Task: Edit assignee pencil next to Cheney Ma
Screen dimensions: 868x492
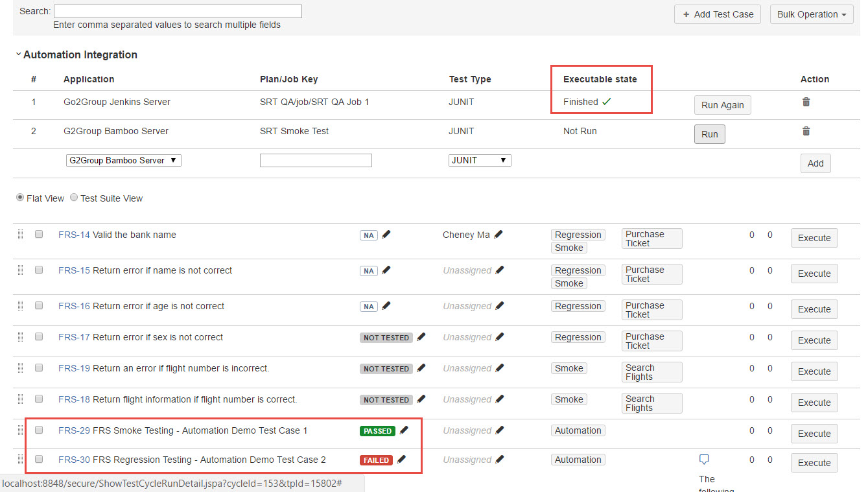Action: tap(499, 235)
